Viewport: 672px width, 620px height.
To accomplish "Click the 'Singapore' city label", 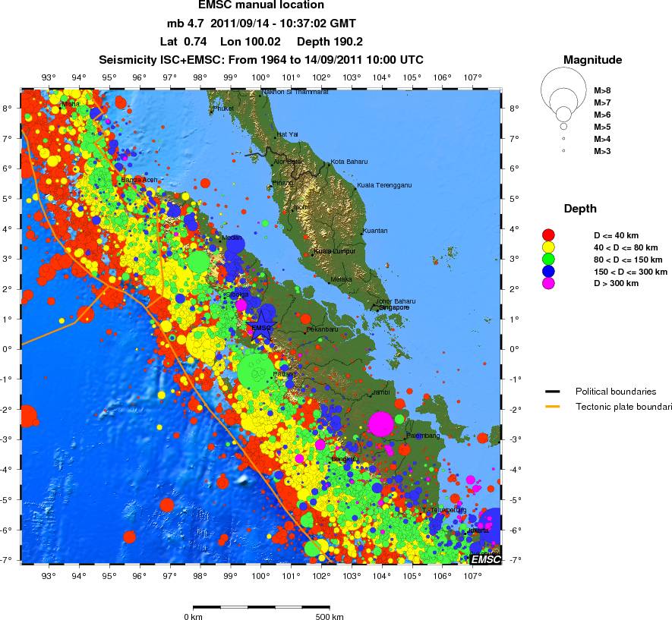I will click(x=394, y=307).
